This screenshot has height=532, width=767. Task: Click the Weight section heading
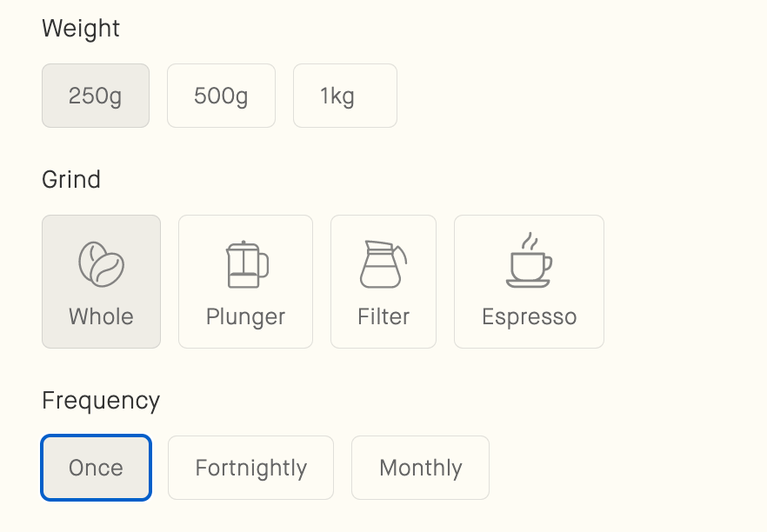[x=81, y=29]
